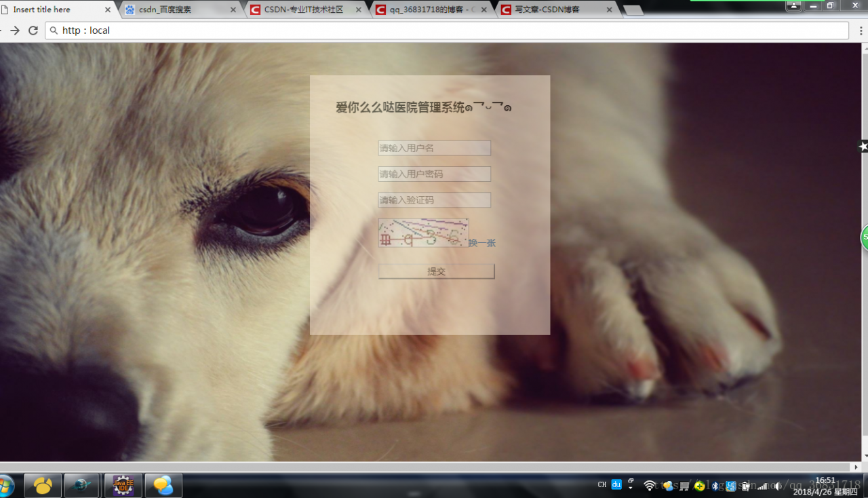868x498 pixels.
Task: Click the volume speaker tray icon
Action: tap(776, 486)
